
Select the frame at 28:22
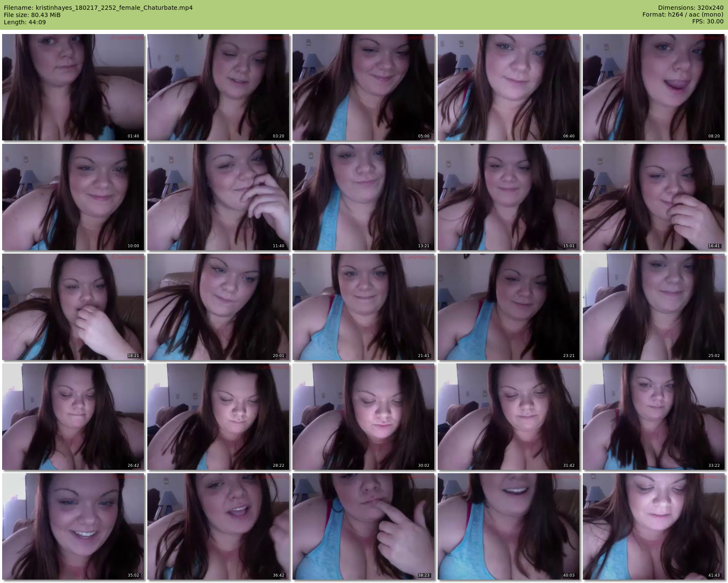click(x=218, y=417)
